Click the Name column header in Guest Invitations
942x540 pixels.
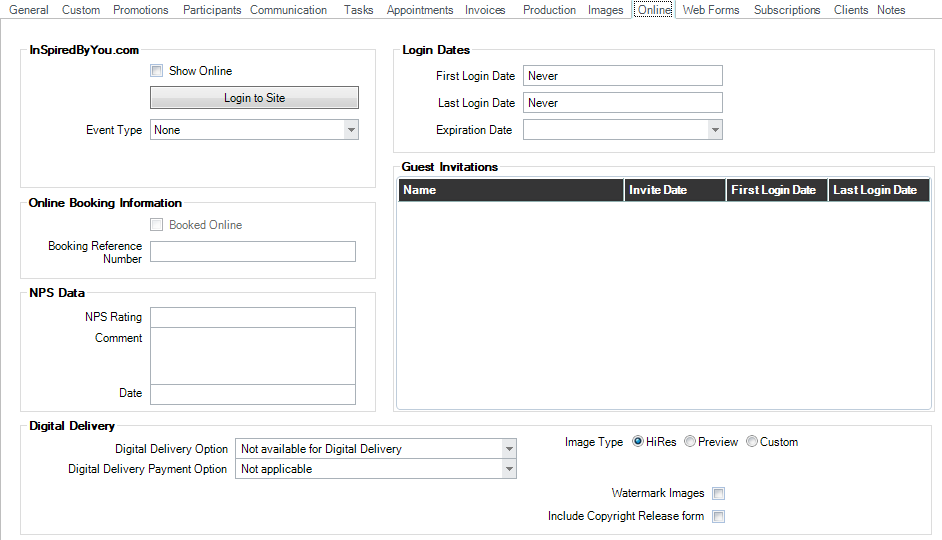click(511, 190)
